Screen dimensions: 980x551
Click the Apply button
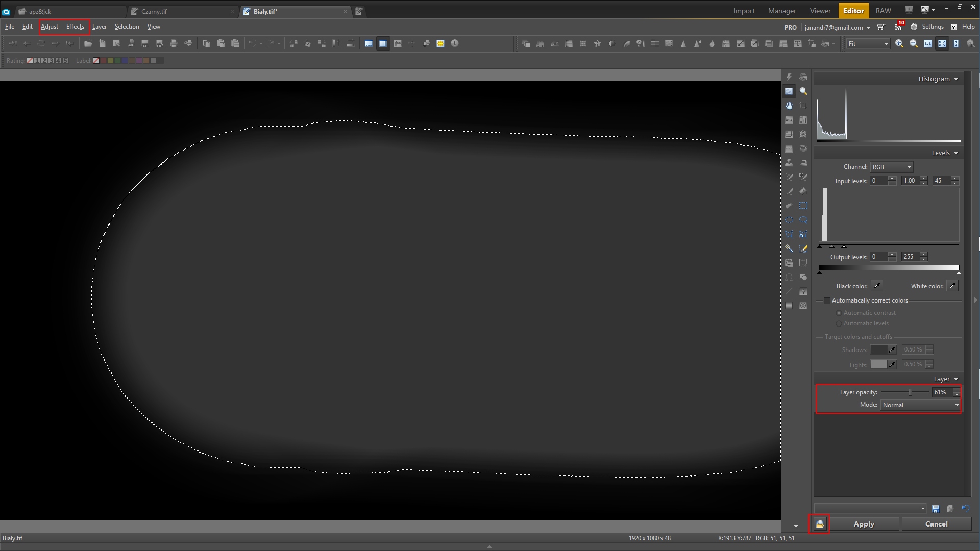pyautogui.click(x=864, y=524)
